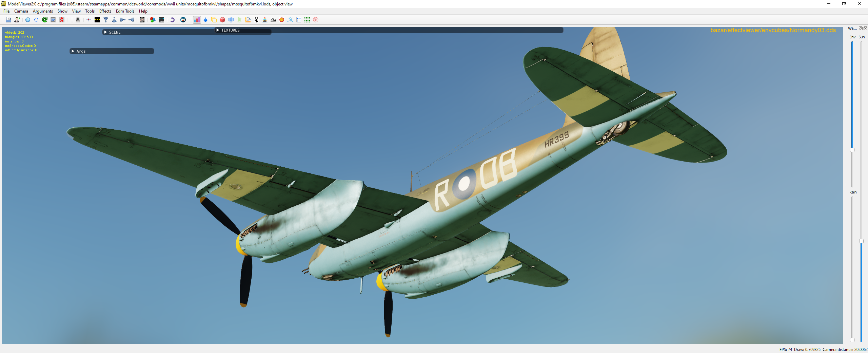The width and height of the screenshot is (868, 353).
Task: Click the colored 3D shapes icon
Action: 153,20
